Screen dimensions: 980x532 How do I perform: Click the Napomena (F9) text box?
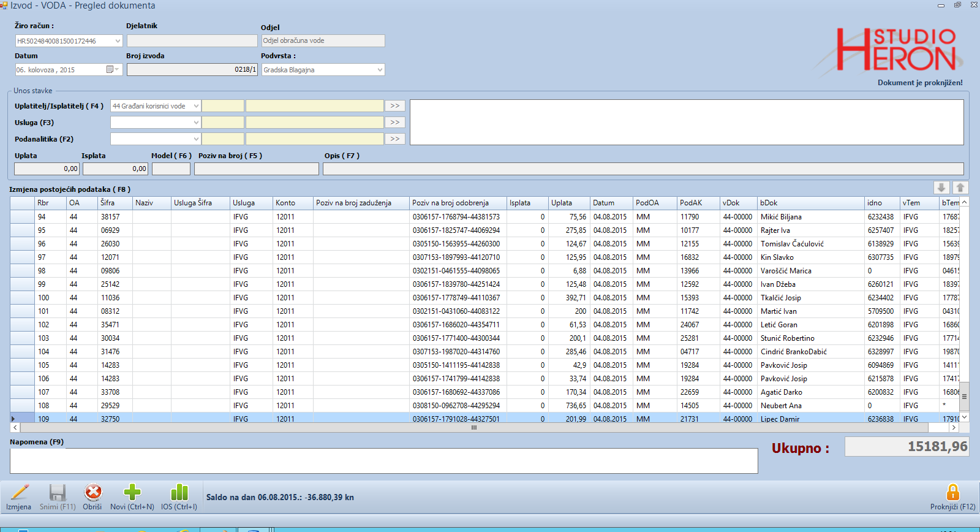tap(384, 461)
